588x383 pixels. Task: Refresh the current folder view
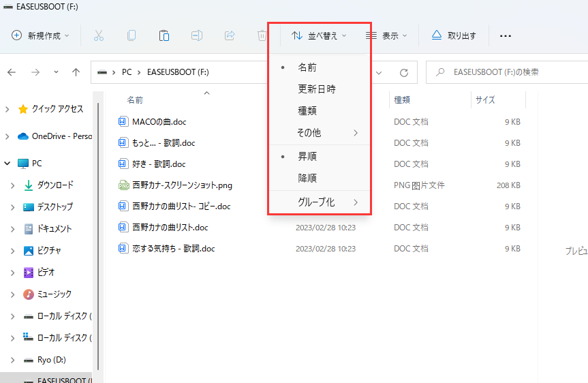(x=404, y=72)
